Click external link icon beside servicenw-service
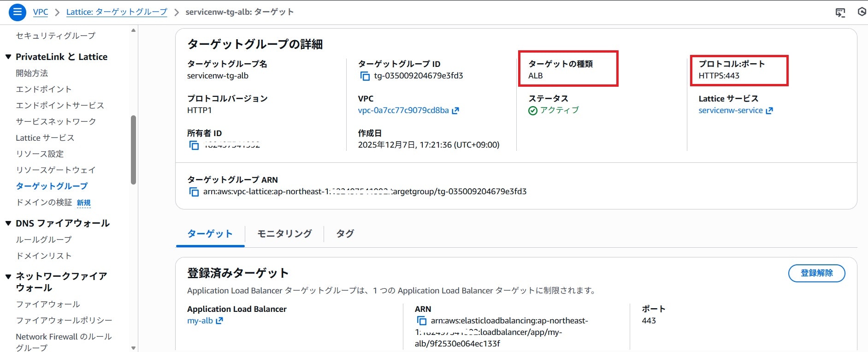This screenshot has width=868, height=352. 769,111
